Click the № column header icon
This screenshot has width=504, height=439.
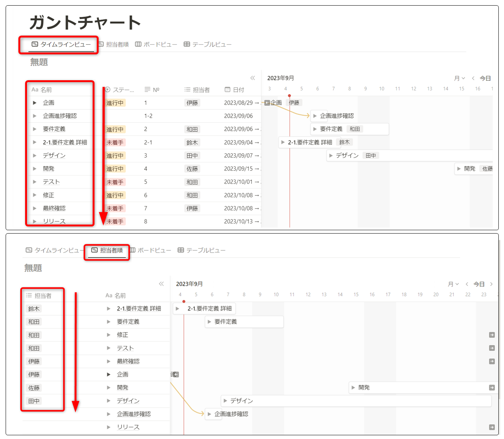point(147,90)
